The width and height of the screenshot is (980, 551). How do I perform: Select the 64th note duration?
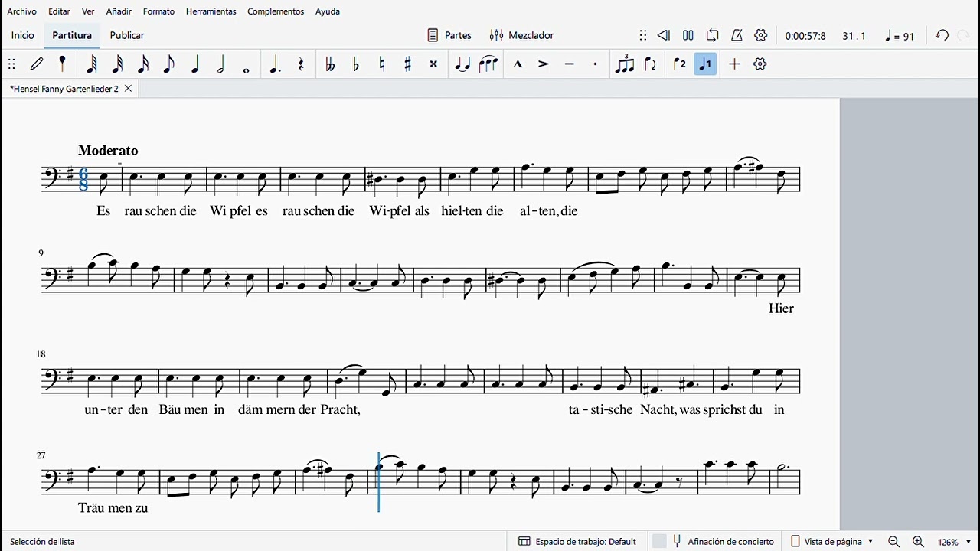(x=91, y=64)
